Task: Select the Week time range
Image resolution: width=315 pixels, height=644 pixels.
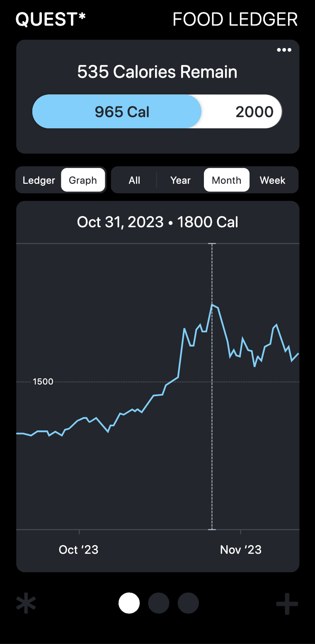Action: (272, 180)
